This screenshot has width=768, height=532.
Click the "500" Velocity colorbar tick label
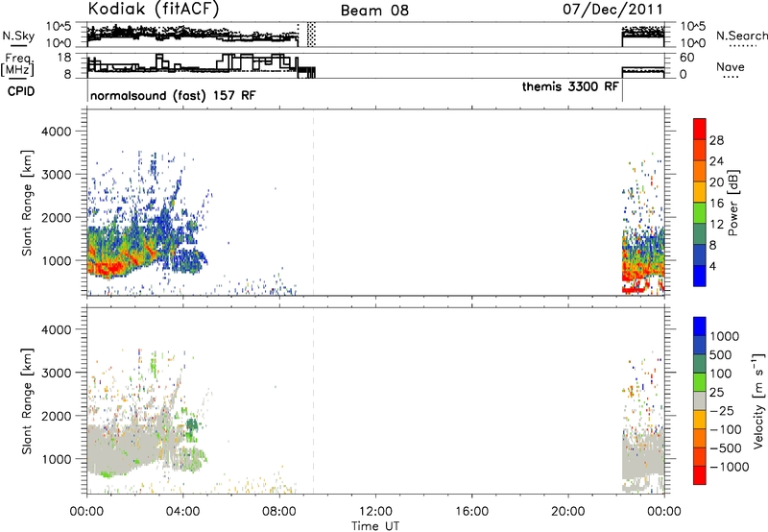click(x=721, y=354)
